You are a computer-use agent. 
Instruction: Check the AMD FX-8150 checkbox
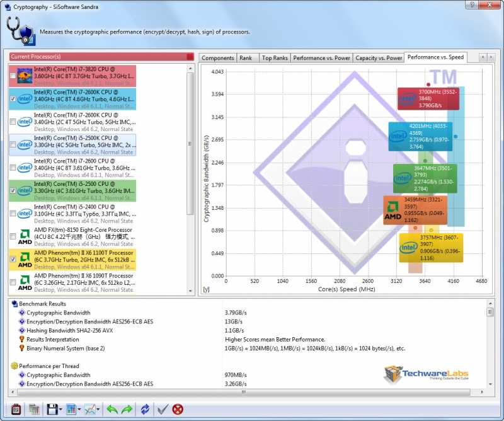pyautogui.click(x=13, y=236)
